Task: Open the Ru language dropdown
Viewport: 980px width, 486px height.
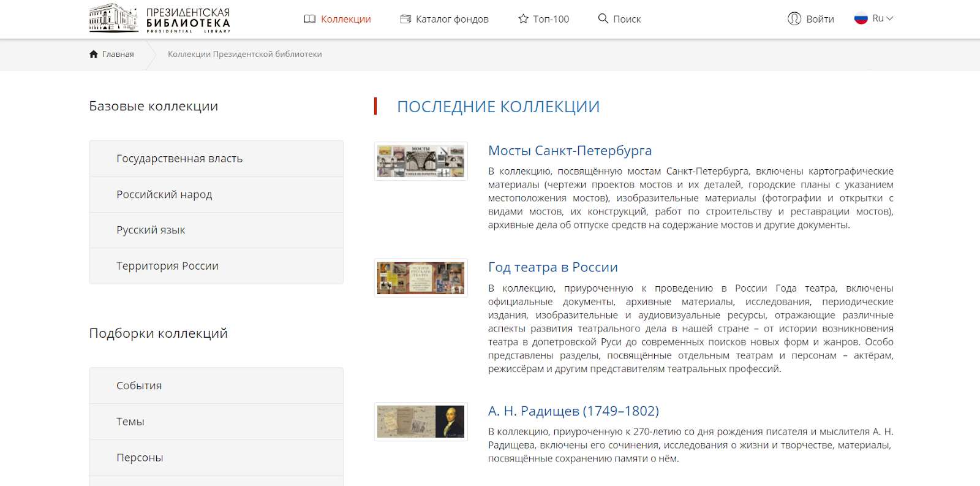Action: click(883, 18)
